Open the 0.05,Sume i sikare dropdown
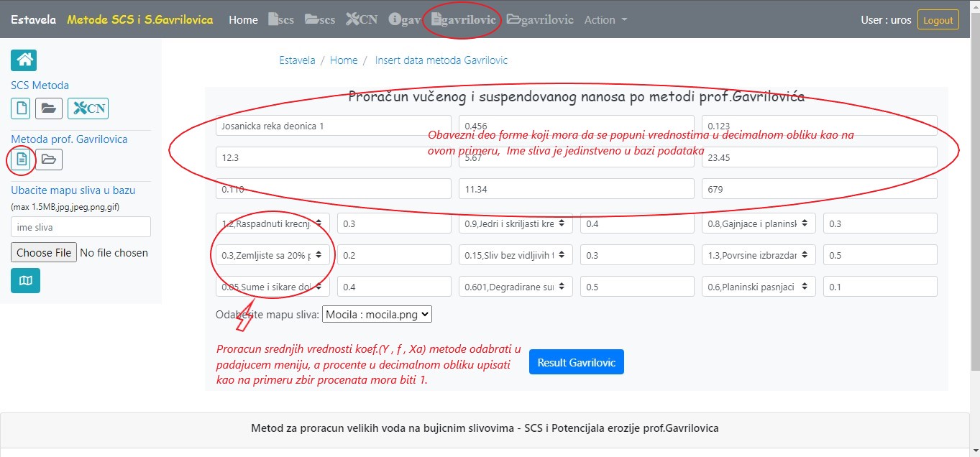This screenshot has width=980, height=457. (273, 287)
